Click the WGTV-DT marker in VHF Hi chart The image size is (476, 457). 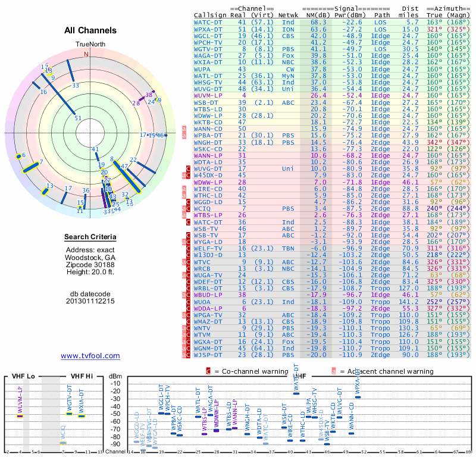pos(70,414)
